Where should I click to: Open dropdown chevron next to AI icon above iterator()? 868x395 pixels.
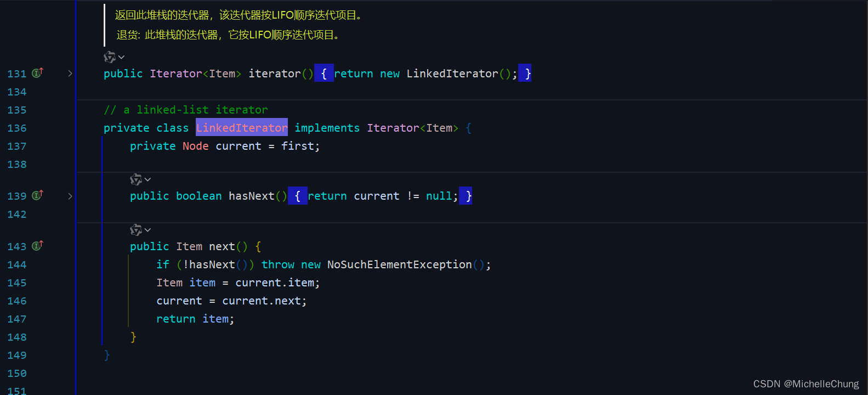point(121,57)
